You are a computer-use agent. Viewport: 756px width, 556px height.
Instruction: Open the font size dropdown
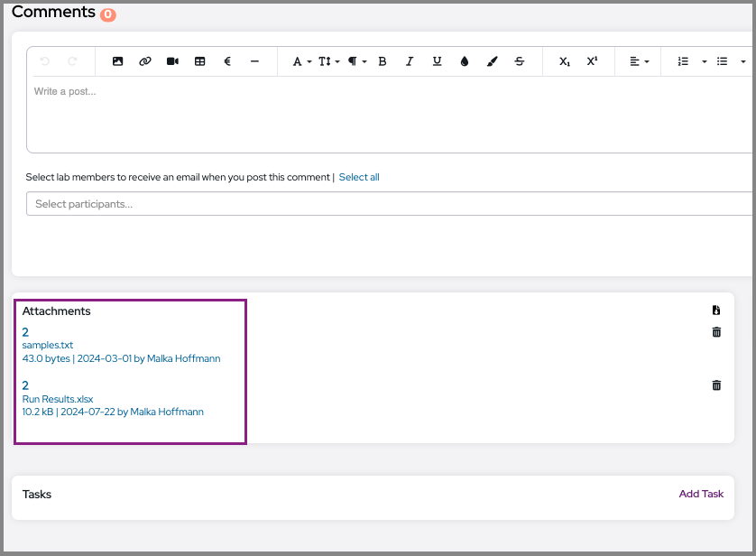coord(328,61)
